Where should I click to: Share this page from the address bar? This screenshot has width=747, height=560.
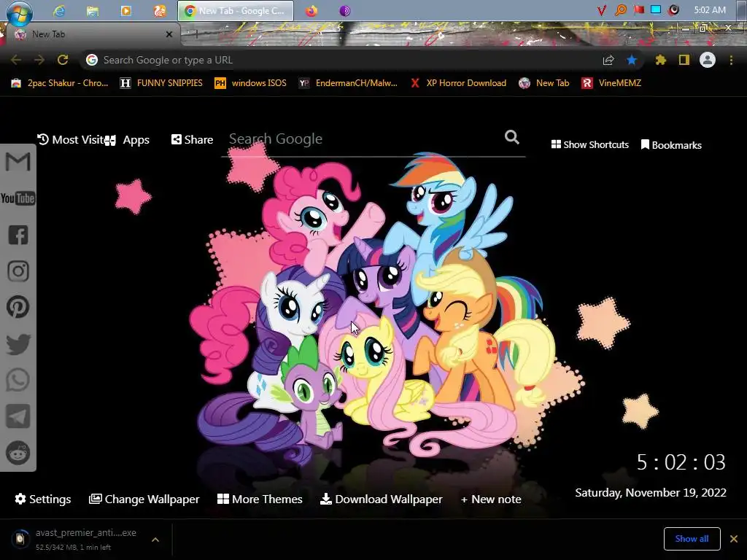click(608, 60)
